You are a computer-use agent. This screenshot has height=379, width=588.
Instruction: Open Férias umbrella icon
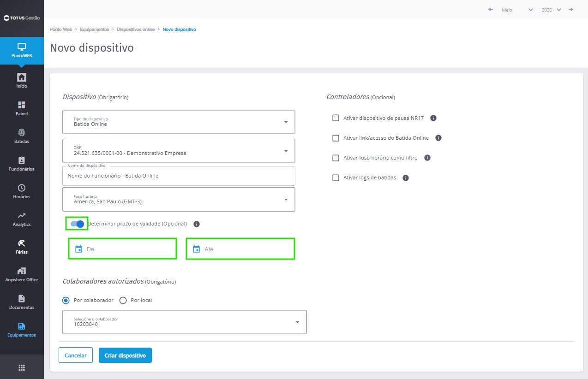(22, 243)
